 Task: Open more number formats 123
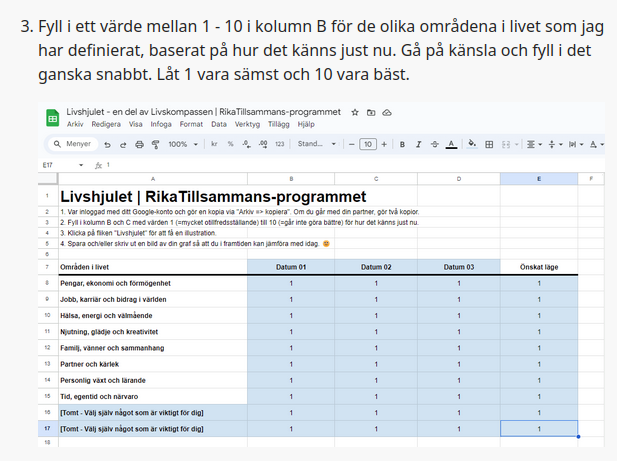(280, 144)
